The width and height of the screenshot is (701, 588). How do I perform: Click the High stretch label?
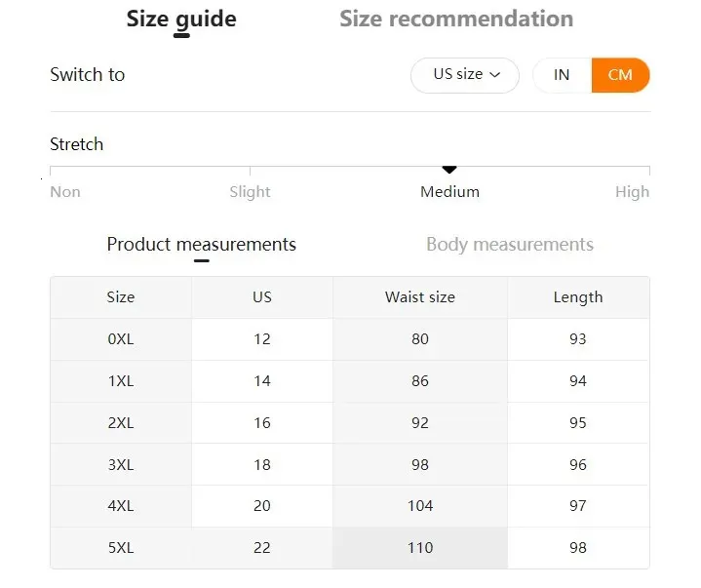(x=632, y=192)
